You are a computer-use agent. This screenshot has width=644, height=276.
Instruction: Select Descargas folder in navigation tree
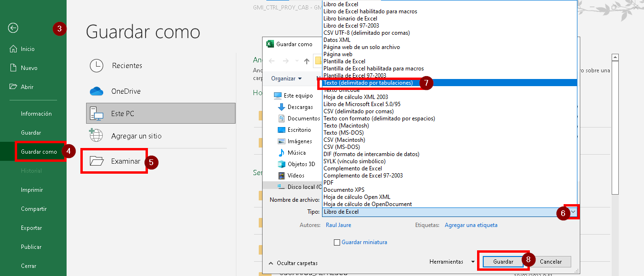pos(295,107)
